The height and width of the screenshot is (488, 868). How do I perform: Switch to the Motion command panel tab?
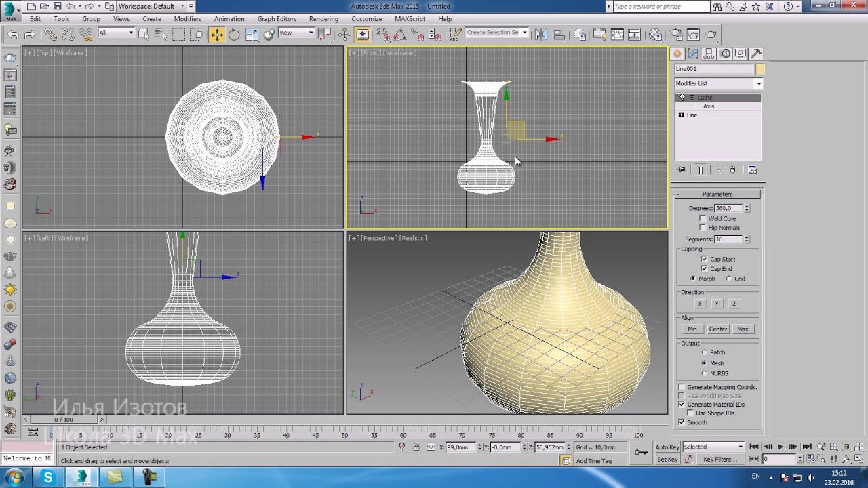[725, 54]
